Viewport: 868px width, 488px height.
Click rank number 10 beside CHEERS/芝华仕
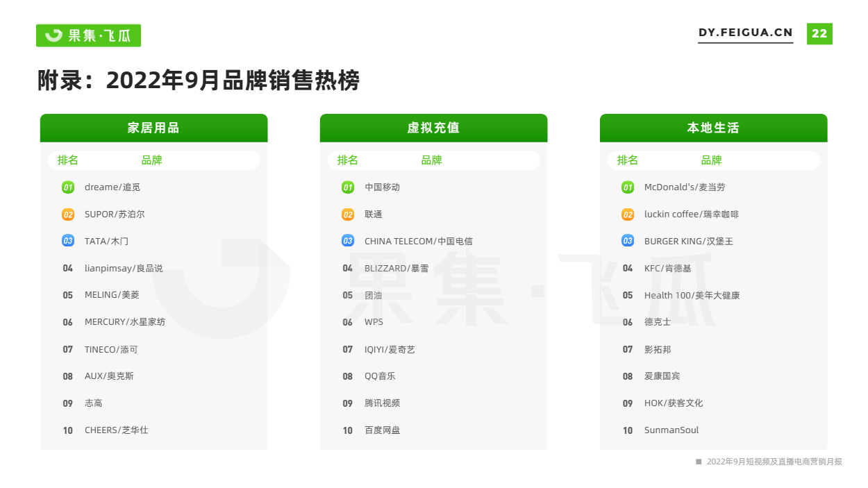pos(68,430)
